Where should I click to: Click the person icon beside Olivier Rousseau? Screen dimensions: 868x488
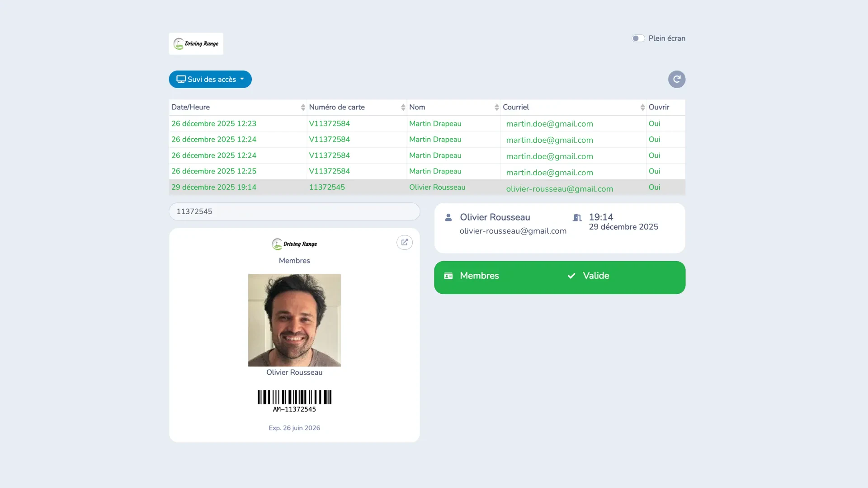(448, 217)
